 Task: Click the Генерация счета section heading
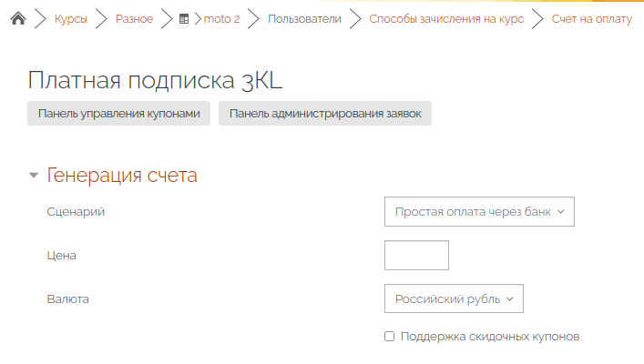(122, 176)
